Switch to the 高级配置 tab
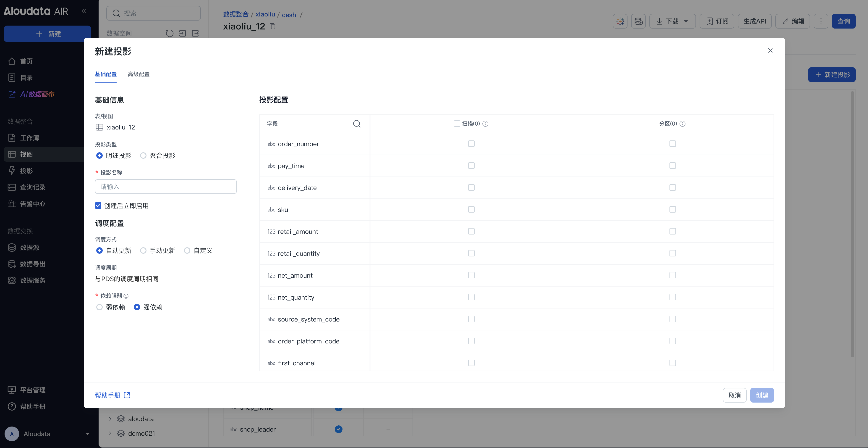This screenshot has width=868, height=448. pyautogui.click(x=139, y=74)
